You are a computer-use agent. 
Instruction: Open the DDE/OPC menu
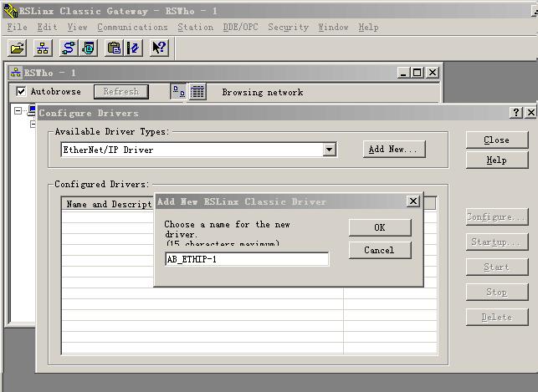(240, 27)
